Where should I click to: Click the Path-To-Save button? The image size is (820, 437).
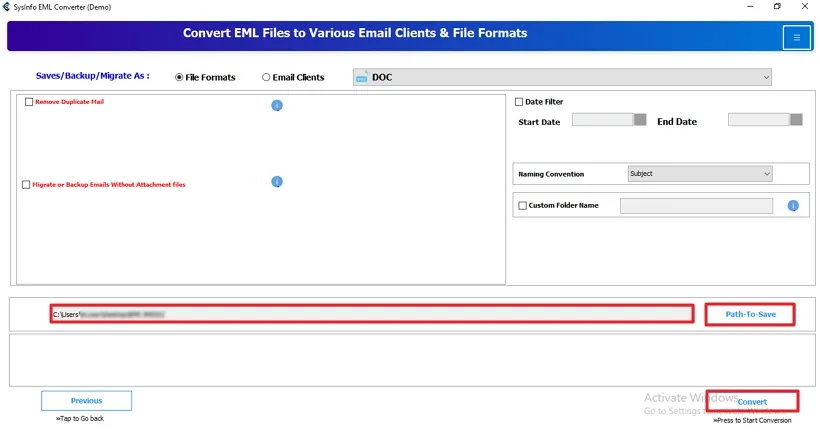click(x=750, y=314)
